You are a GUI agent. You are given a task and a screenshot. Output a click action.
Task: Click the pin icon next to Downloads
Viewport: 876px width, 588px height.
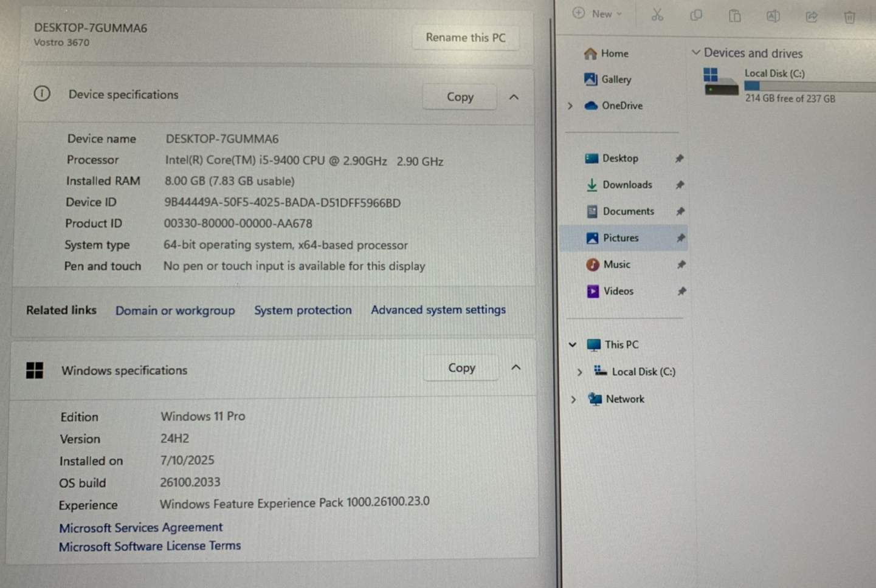680,185
